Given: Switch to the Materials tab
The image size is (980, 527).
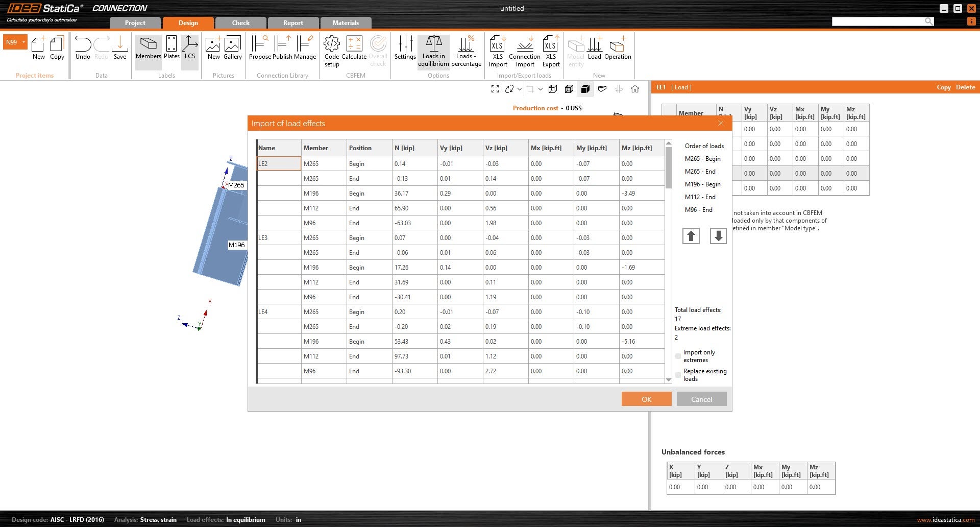Looking at the screenshot, I should (x=345, y=22).
